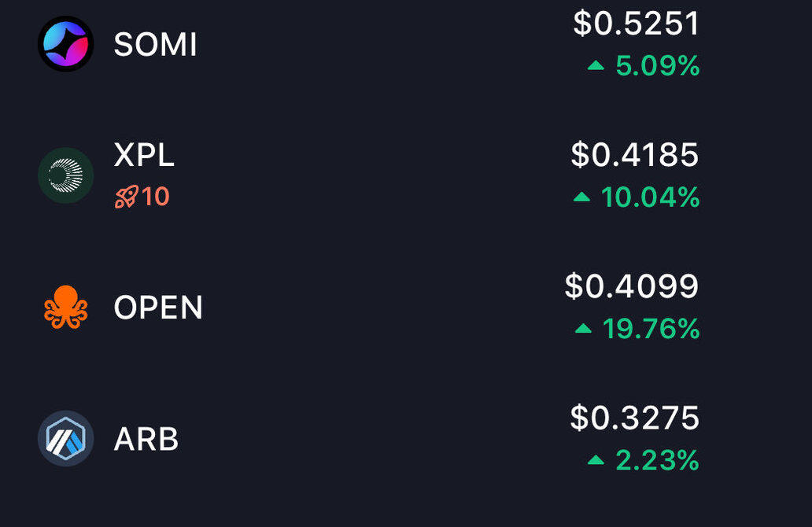Tap the OPEN 19.76% change value

(651, 329)
